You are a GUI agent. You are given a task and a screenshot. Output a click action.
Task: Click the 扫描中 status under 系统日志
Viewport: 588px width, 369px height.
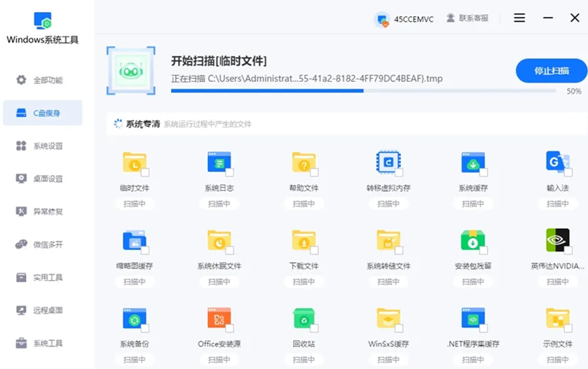[219, 204]
